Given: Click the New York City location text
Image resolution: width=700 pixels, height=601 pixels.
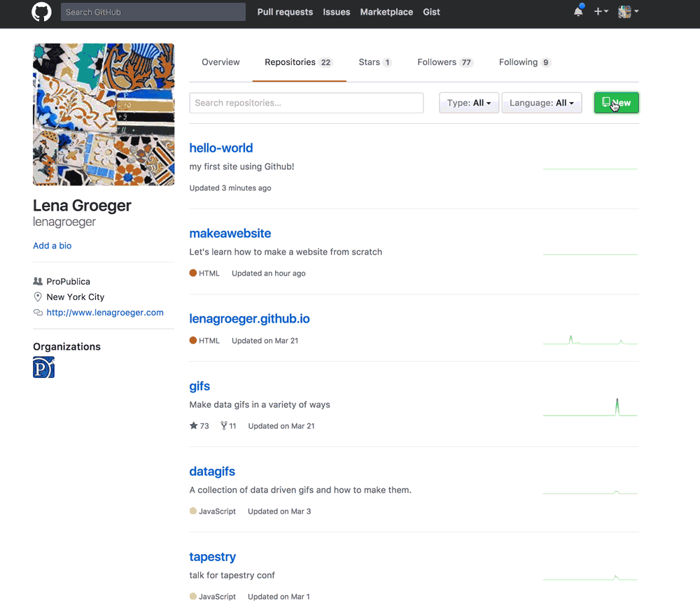Looking at the screenshot, I should click(x=76, y=297).
